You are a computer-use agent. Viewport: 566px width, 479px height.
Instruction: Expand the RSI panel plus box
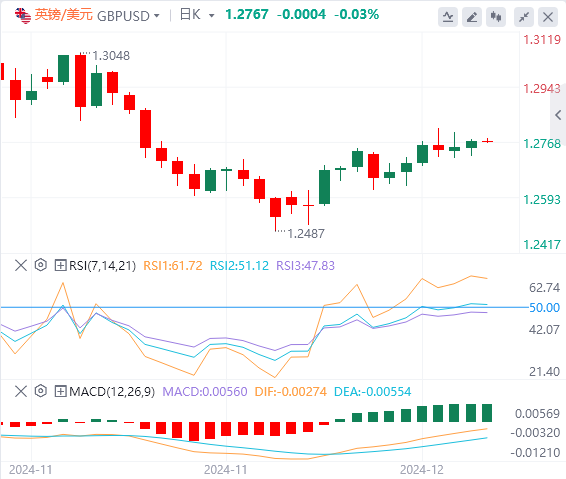coord(60,265)
